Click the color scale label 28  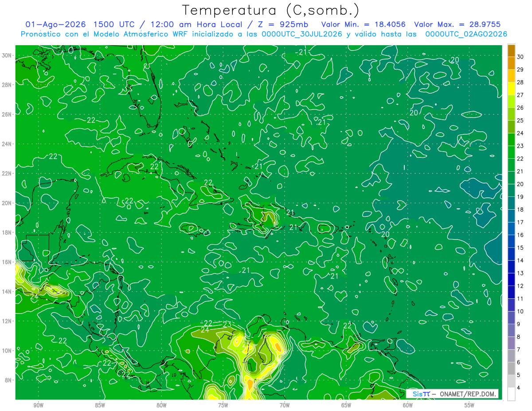tap(520, 82)
